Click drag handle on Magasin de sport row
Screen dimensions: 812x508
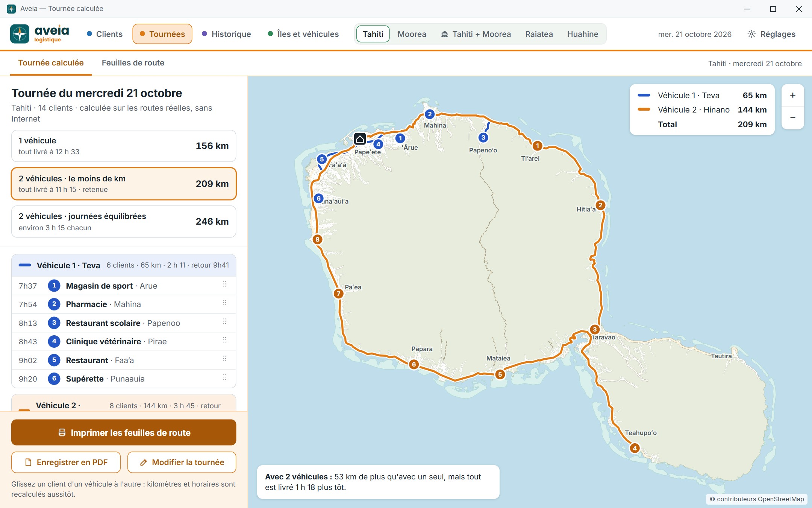(224, 284)
